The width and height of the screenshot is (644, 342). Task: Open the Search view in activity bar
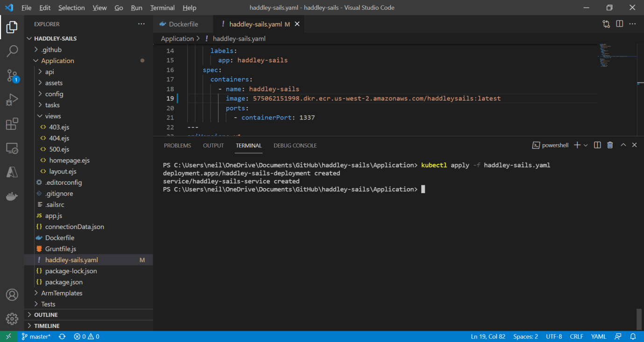[12, 51]
